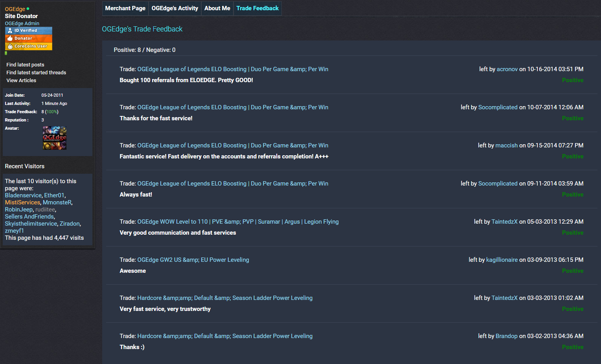Open the 100% trade feedback link
Viewport: 601px width, 364px height.
coord(52,112)
